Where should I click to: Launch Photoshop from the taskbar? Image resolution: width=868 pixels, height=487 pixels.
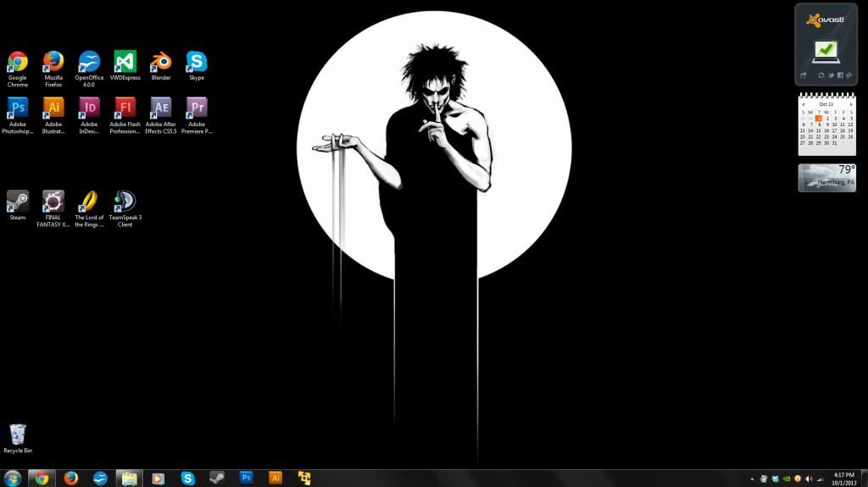coord(247,478)
